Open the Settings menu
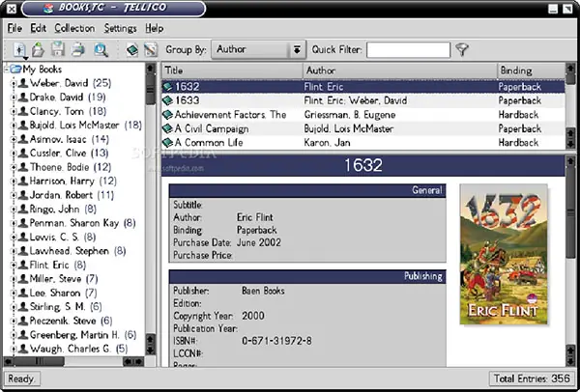Viewport: 580px width, 392px height. click(x=120, y=28)
